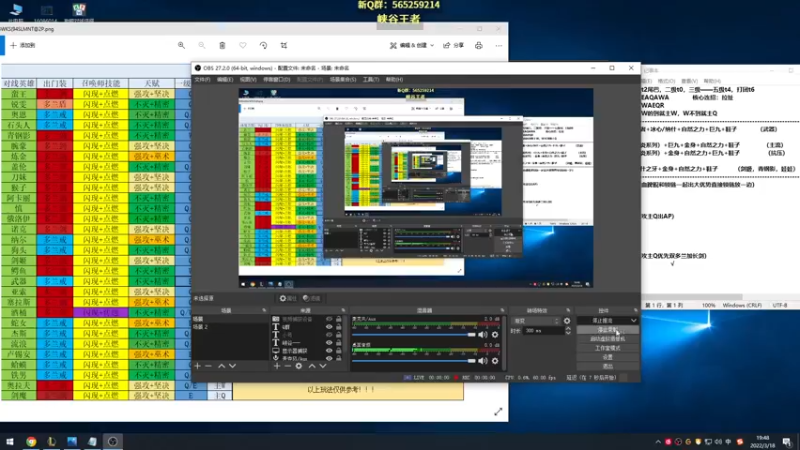Pop out the Sources dock panel
Screen dimensions: 800x450
(343, 310)
